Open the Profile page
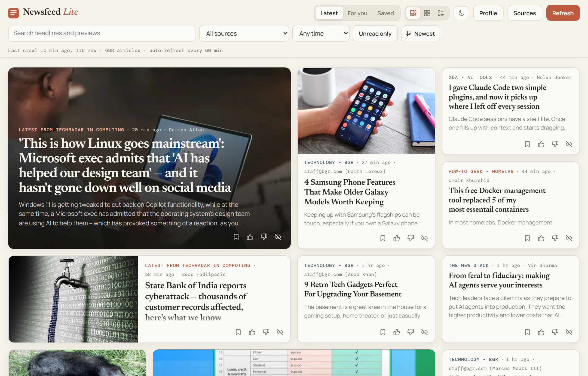This screenshot has height=376, width=588. pos(488,13)
